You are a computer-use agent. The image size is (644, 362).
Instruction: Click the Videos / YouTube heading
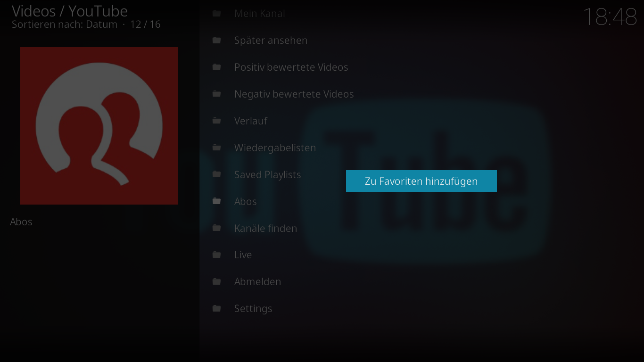tap(70, 11)
